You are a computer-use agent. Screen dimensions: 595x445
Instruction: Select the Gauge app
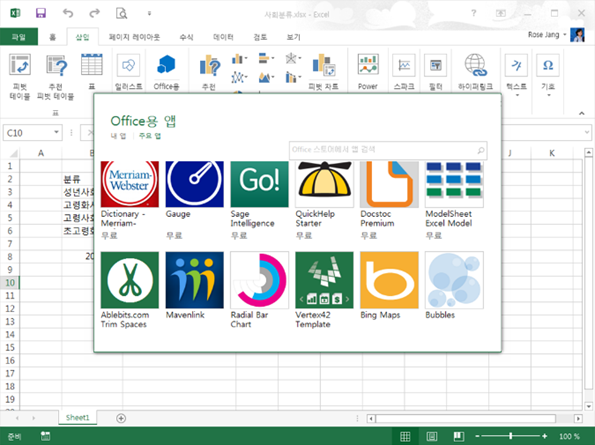coord(194,200)
